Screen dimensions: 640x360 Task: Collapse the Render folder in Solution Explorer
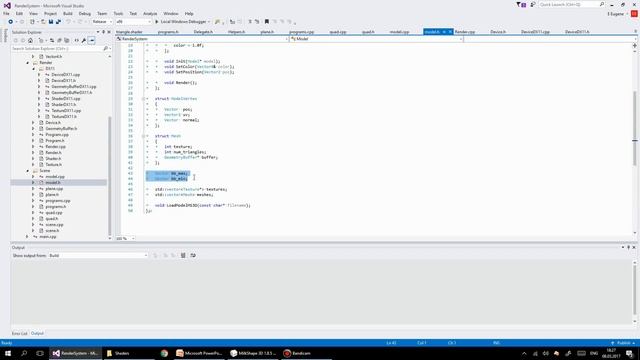coord(28,63)
